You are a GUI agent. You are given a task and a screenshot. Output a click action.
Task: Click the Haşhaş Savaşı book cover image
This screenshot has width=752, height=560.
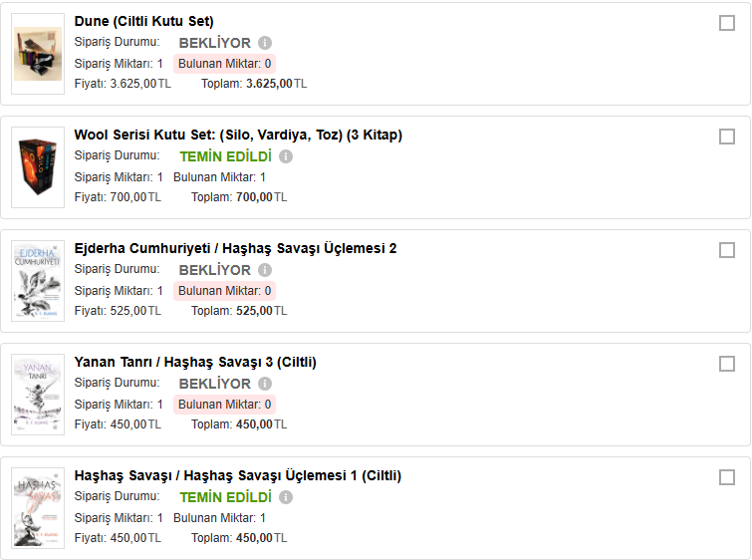[x=38, y=508]
